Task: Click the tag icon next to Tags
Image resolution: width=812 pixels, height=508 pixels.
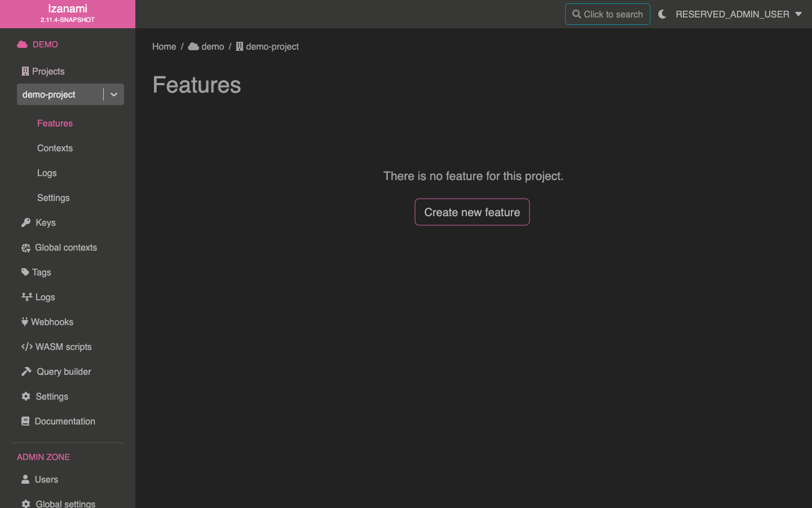Action: tap(25, 272)
